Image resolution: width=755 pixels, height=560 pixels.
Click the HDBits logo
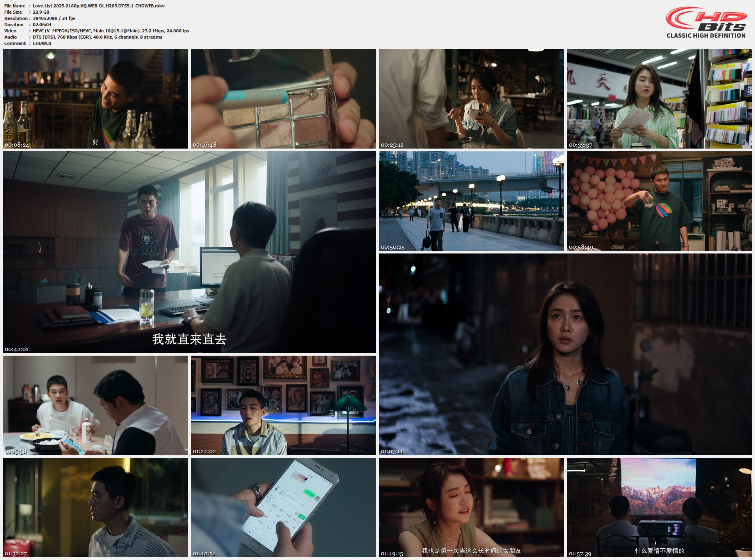pyautogui.click(x=706, y=22)
